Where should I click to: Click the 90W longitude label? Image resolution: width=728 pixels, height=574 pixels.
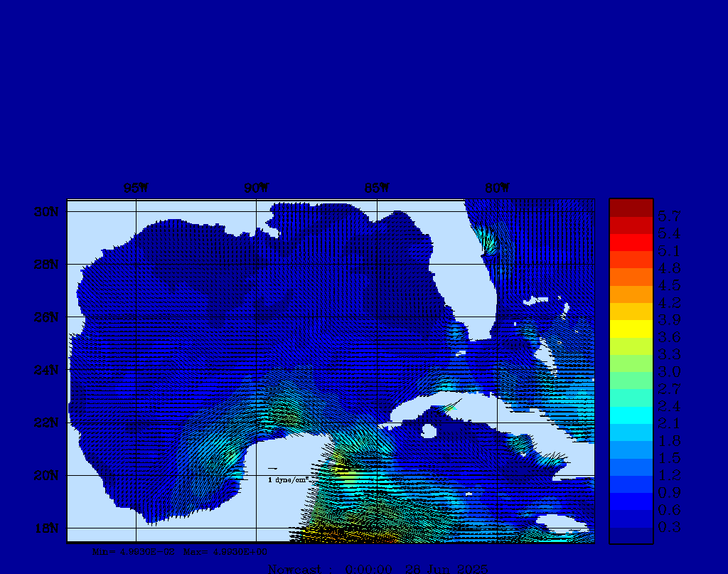(x=256, y=188)
